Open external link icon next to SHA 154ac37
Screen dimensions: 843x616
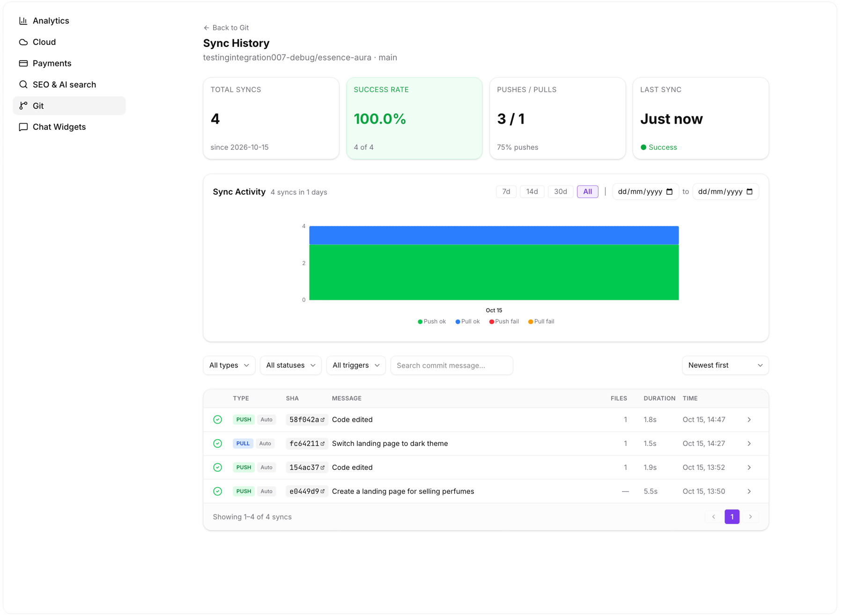[x=322, y=468]
